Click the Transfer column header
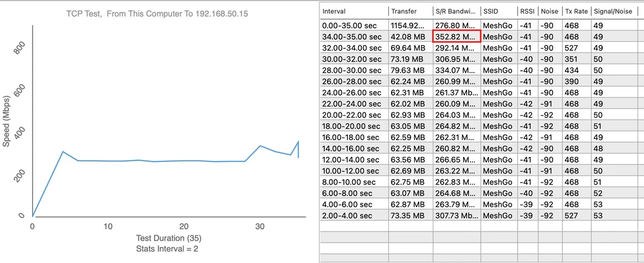 [x=410, y=12]
